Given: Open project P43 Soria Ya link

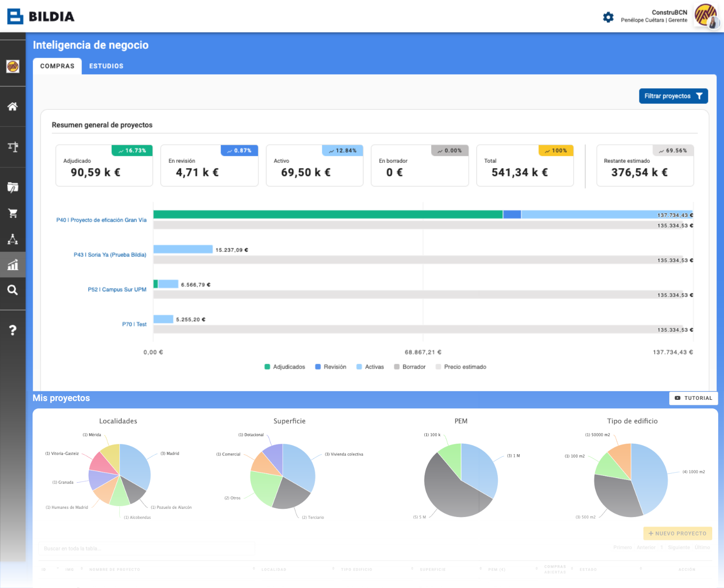Looking at the screenshot, I should pyautogui.click(x=110, y=255).
